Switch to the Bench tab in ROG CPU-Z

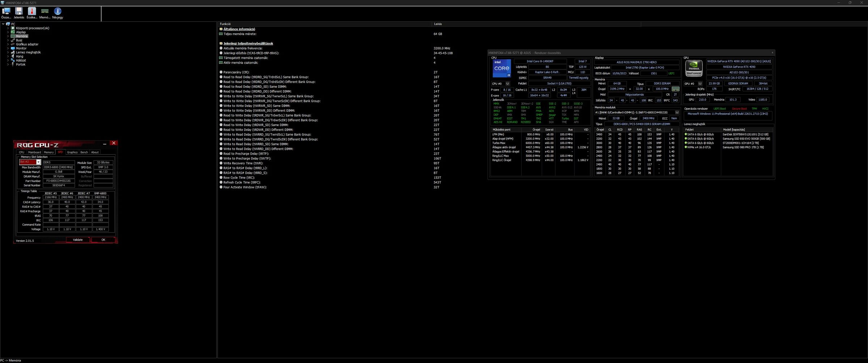[x=84, y=152]
